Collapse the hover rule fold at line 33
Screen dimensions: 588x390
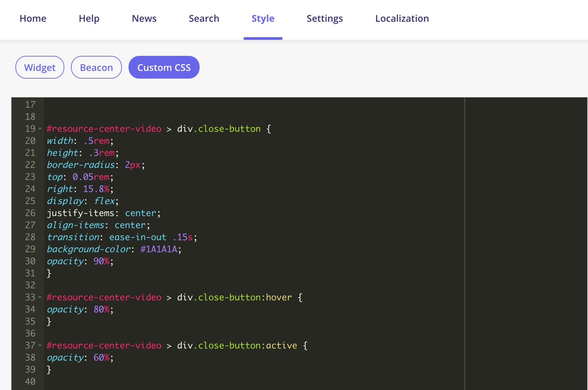40,297
